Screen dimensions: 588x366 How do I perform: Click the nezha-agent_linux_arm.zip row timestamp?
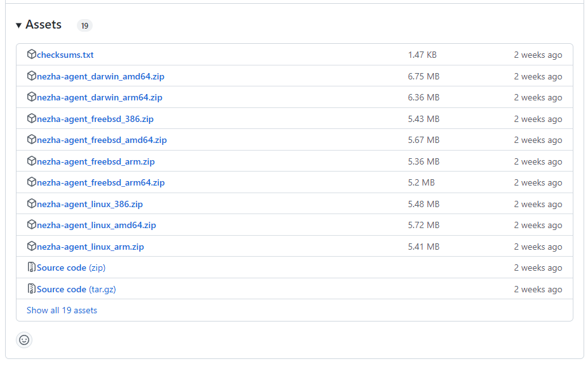(538, 247)
